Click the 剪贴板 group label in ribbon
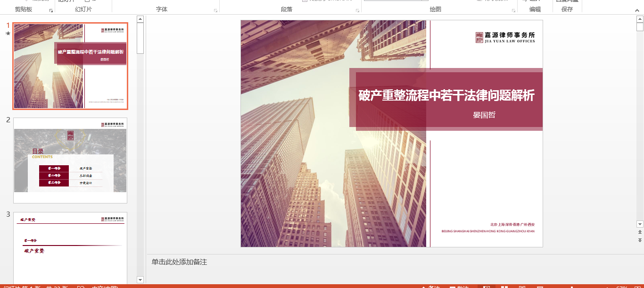Screen dimensions: 644x288 pos(24,9)
